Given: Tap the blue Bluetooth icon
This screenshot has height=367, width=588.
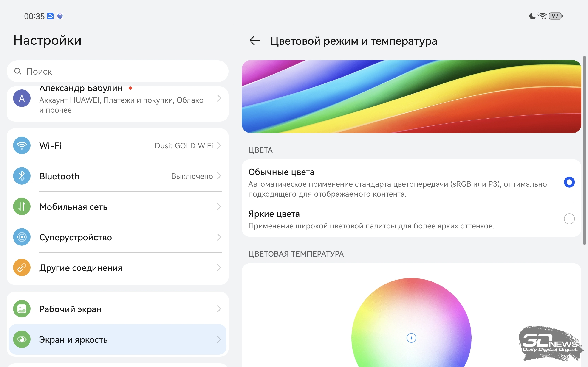Looking at the screenshot, I should (x=22, y=176).
